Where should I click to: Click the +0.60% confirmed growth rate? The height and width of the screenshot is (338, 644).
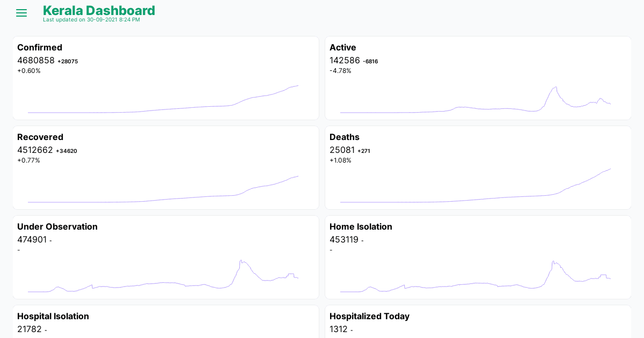point(29,70)
